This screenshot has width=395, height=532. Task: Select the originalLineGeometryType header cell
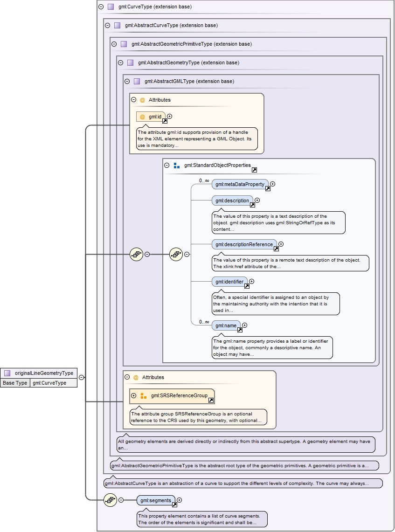tap(39, 373)
